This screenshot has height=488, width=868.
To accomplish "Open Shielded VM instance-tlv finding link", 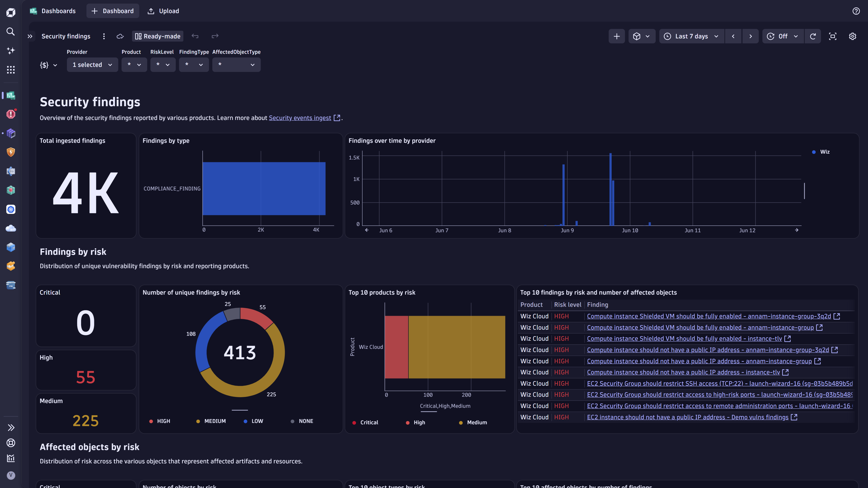I will 684,338.
